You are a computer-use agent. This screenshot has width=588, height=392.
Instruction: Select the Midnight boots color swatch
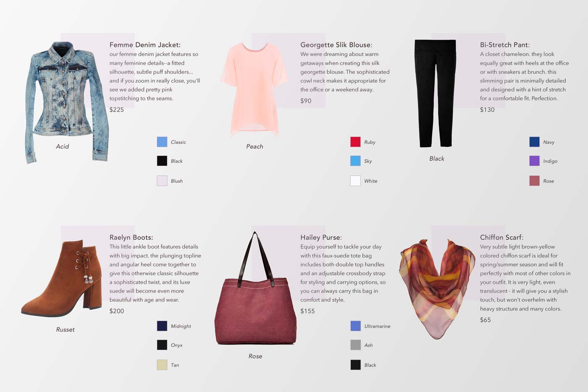click(x=162, y=326)
